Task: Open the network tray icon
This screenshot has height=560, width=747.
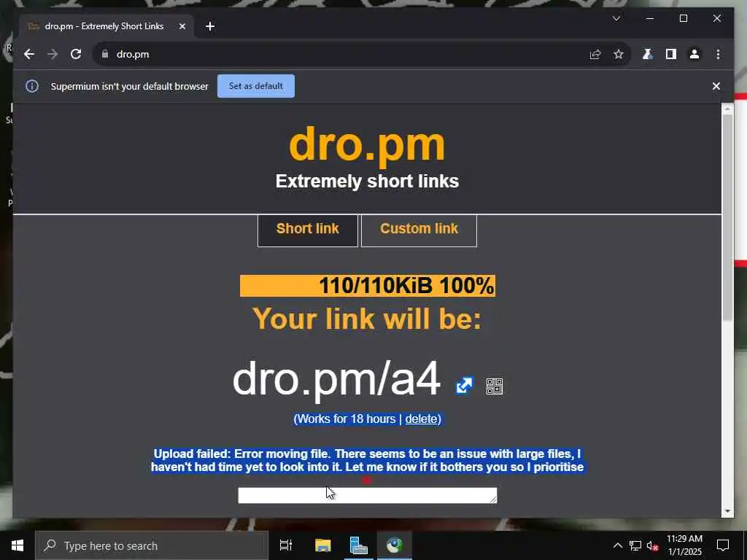Action: (635, 545)
